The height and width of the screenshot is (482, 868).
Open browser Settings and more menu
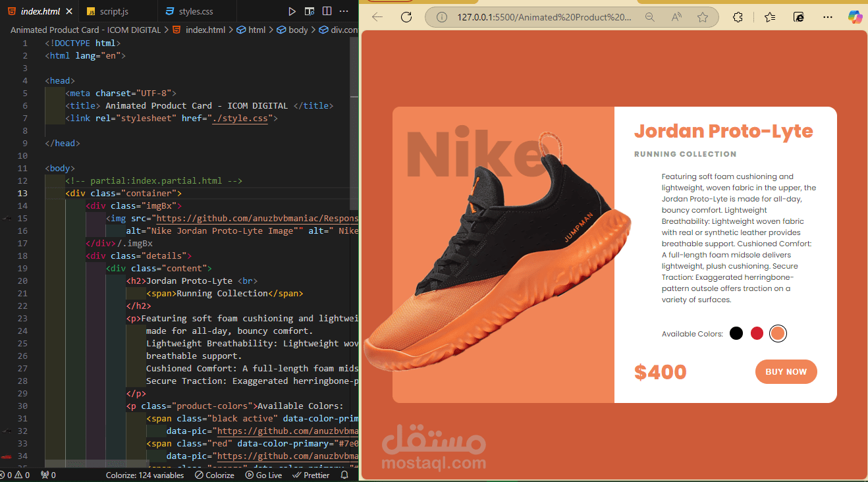coord(828,17)
